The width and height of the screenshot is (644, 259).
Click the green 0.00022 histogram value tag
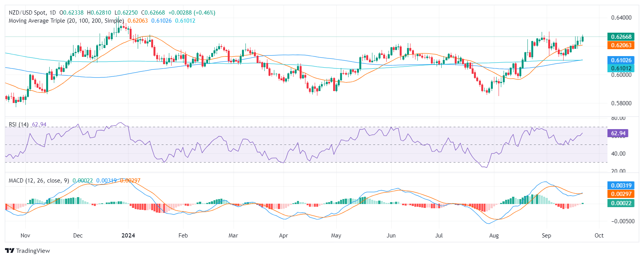pyautogui.click(x=621, y=203)
